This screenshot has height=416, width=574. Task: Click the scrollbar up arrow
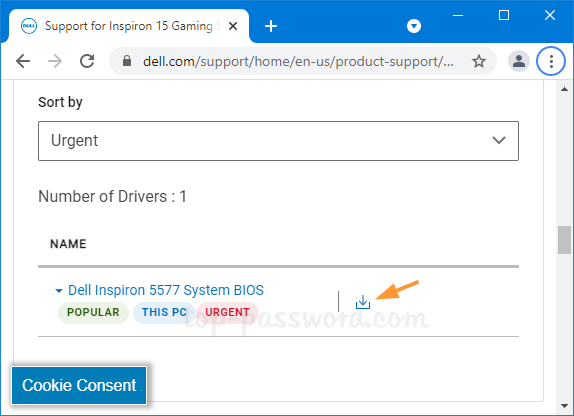click(x=564, y=89)
